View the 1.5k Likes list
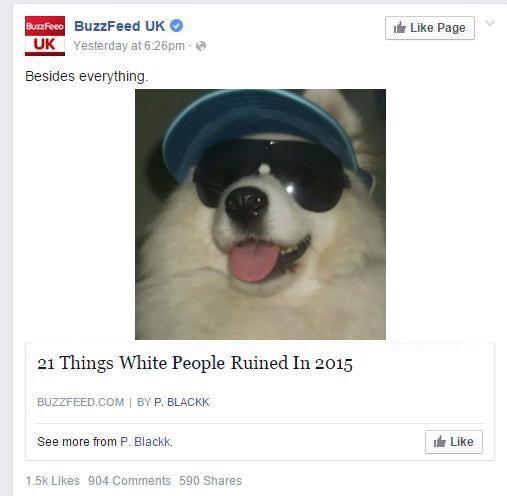Viewport: 507px width, 496px height. coord(53,481)
